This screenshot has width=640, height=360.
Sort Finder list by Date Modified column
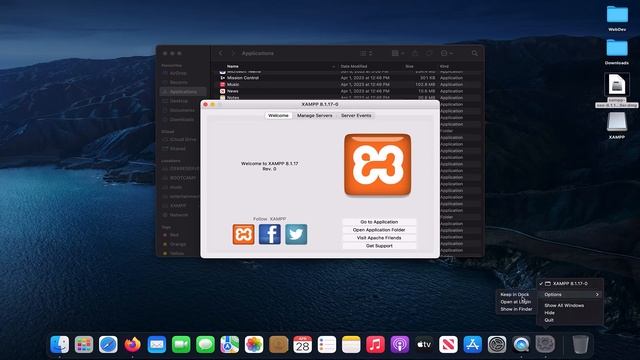pos(354,66)
